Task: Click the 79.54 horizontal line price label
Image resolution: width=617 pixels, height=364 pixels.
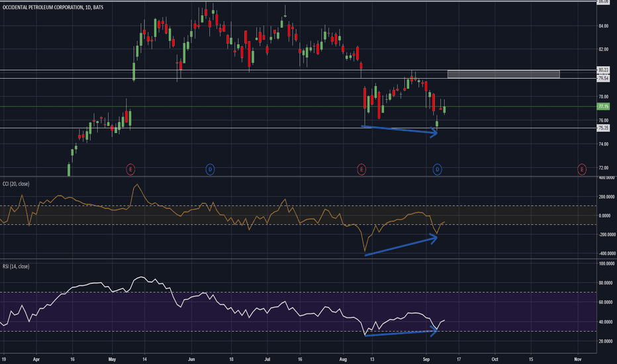Action: 603,78
